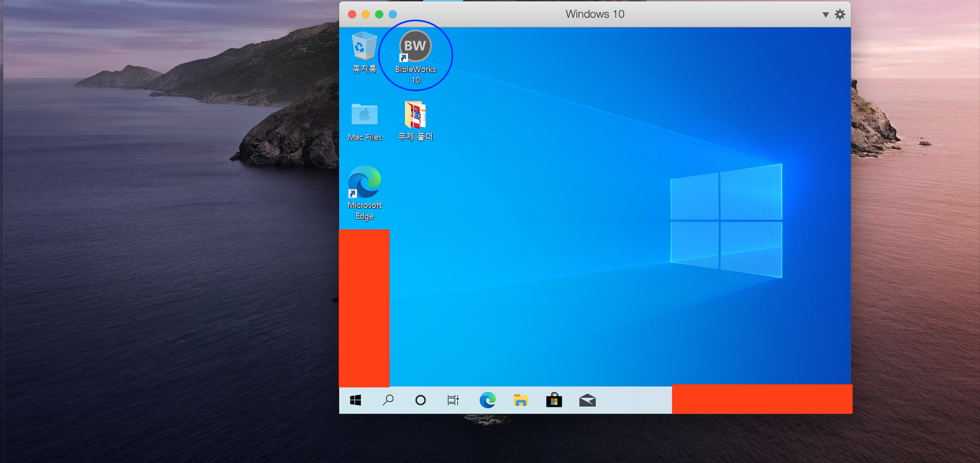Select the Recycle Bin (휴지통) icon

(364, 47)
